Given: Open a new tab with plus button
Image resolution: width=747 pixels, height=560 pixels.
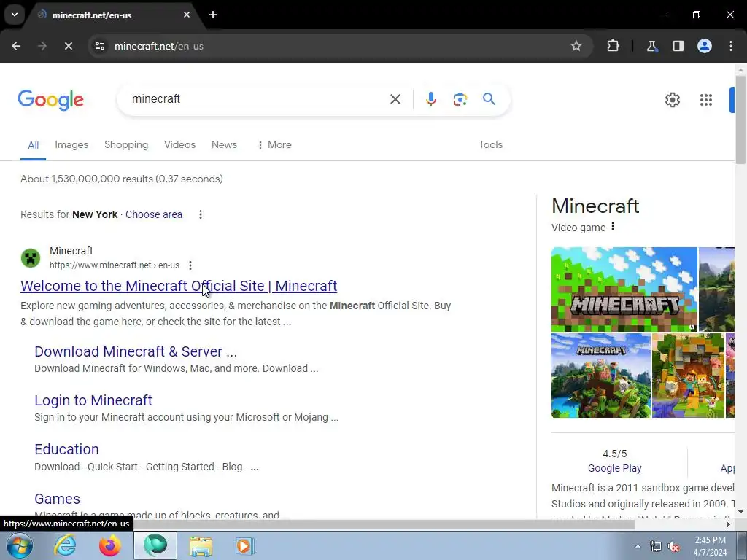Looking at the screenshot, I should 213,15.
